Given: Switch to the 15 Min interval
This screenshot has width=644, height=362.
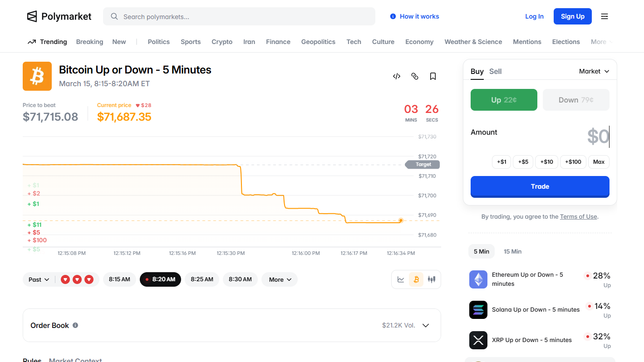Looking at the screenshot, I should pyautogui.click(x=512, y=251).
